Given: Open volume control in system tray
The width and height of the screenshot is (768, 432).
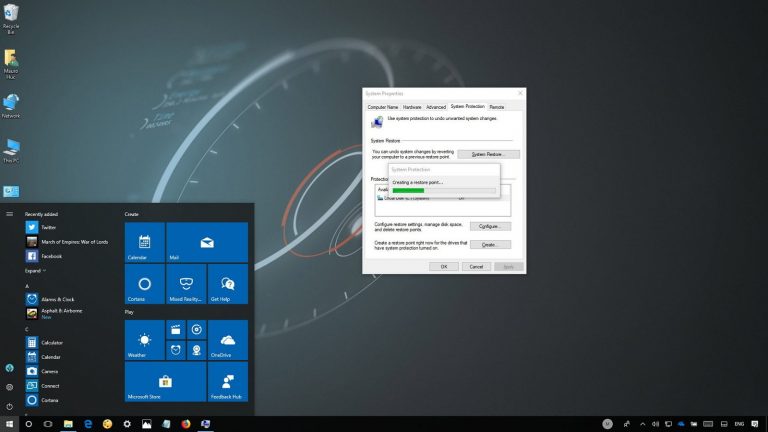Looking at the screenshot, I should [655, 424].
